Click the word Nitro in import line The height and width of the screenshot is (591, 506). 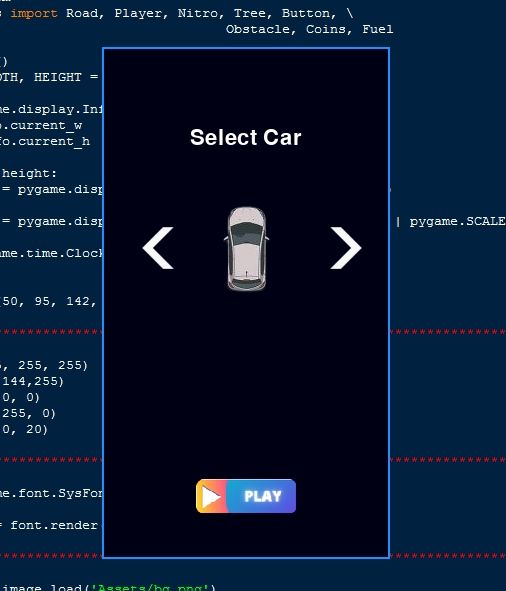point(198,14)
